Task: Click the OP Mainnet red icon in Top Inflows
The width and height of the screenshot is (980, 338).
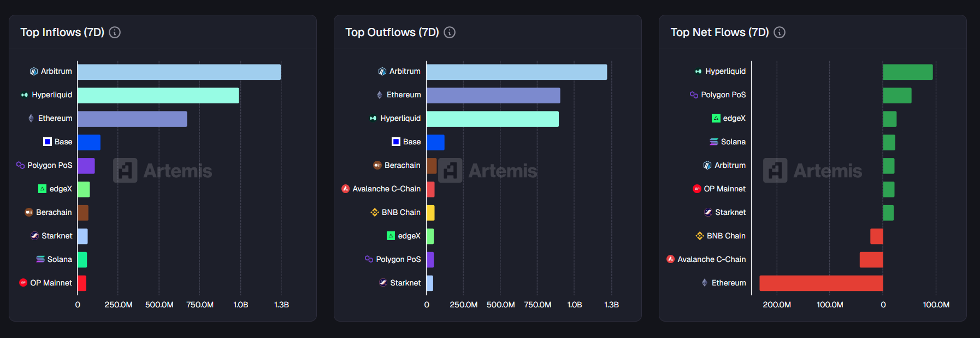Action: (x=23, y=283)
